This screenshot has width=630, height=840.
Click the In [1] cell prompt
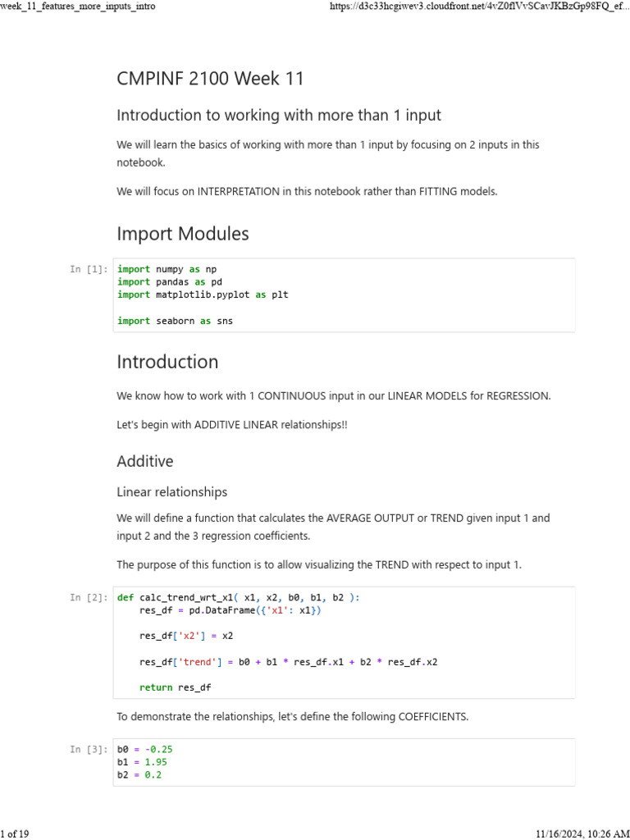pyautogui.click(x=89, y=269)
